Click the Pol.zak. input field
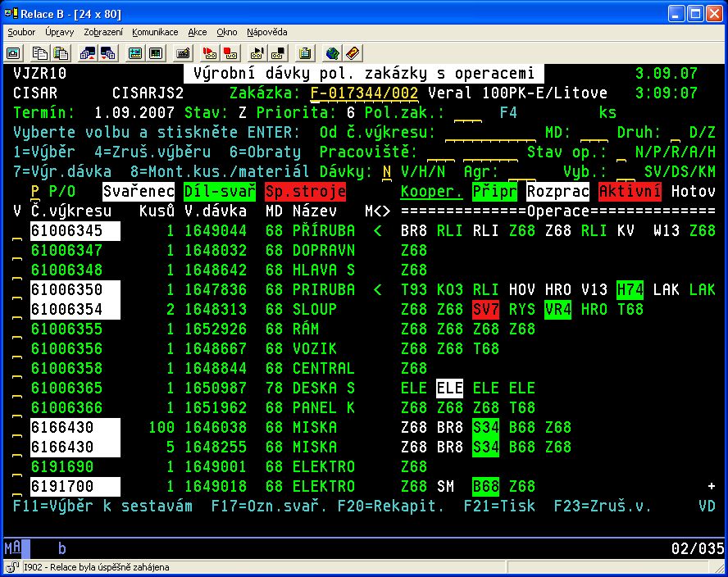Viewport: 728px width, 577px height. [467, 113]
